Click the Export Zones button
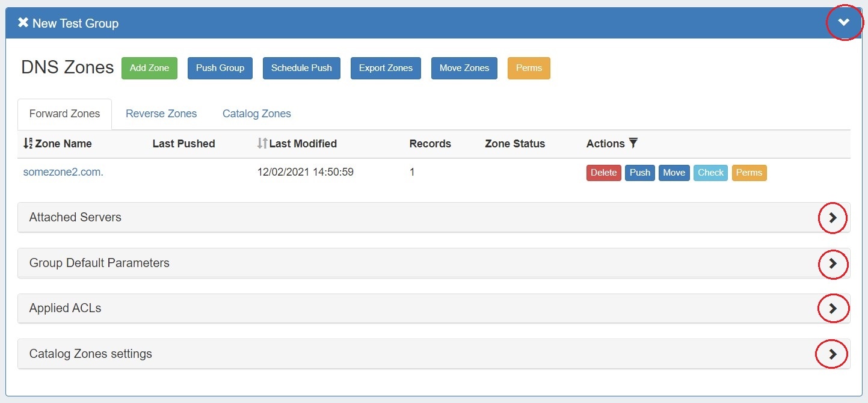The height and width of the screenshot is (403, 868). [x=386, y=68]
